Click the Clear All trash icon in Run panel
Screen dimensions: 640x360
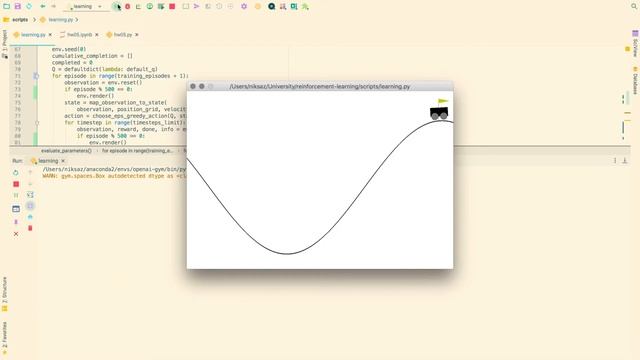pos(30,228)
